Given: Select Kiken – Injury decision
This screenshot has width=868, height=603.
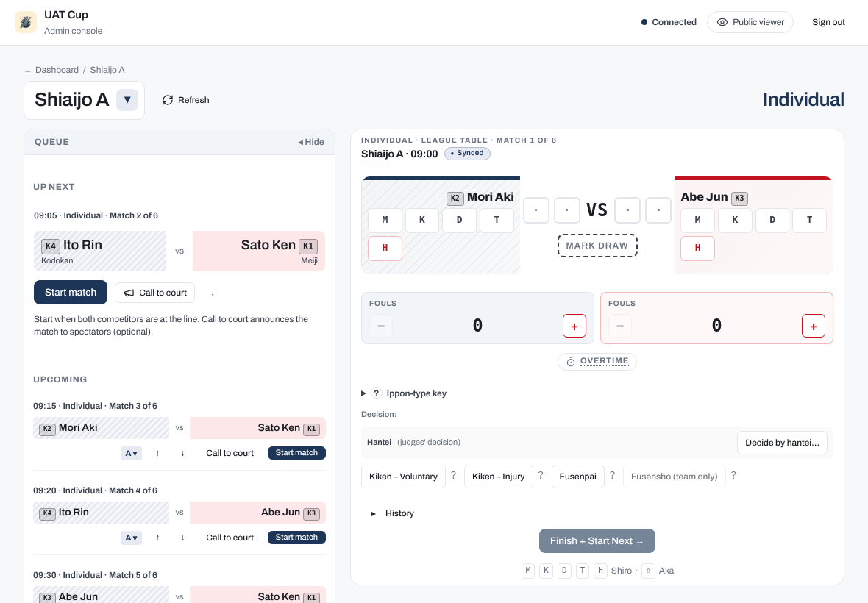Looking at the screenshot, I should [x=499, y=477].
